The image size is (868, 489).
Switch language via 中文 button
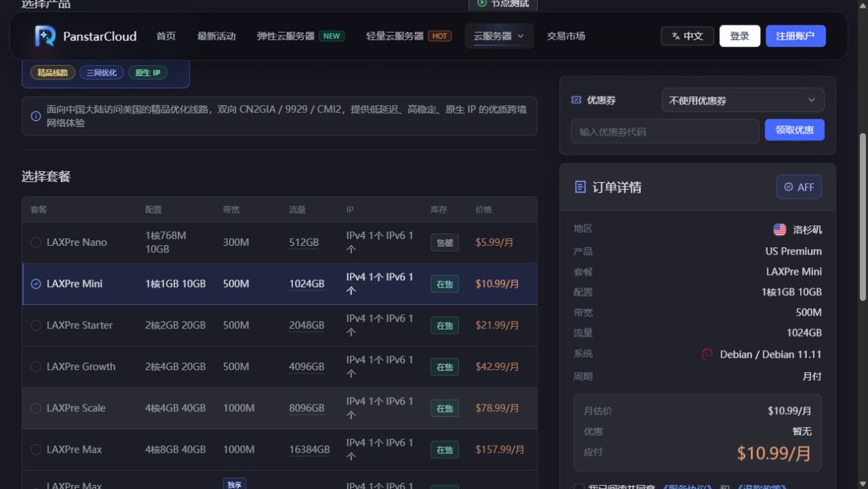(x=688, y=36)
